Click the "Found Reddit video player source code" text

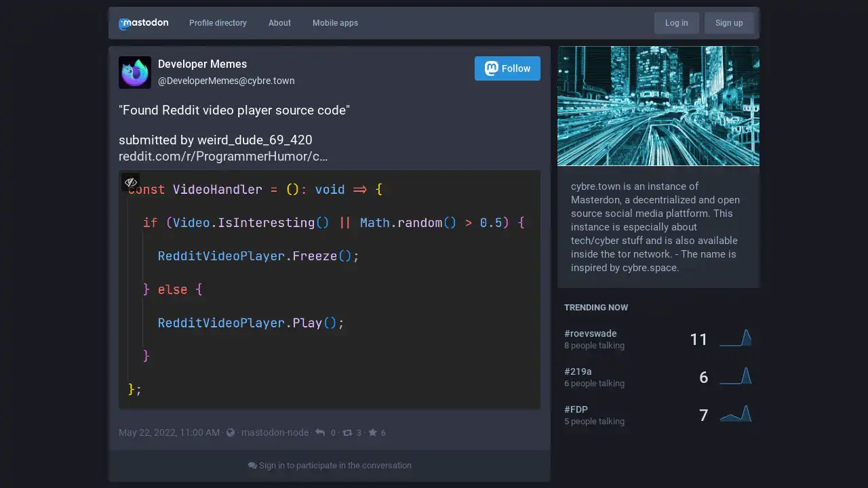pos(234,110)
